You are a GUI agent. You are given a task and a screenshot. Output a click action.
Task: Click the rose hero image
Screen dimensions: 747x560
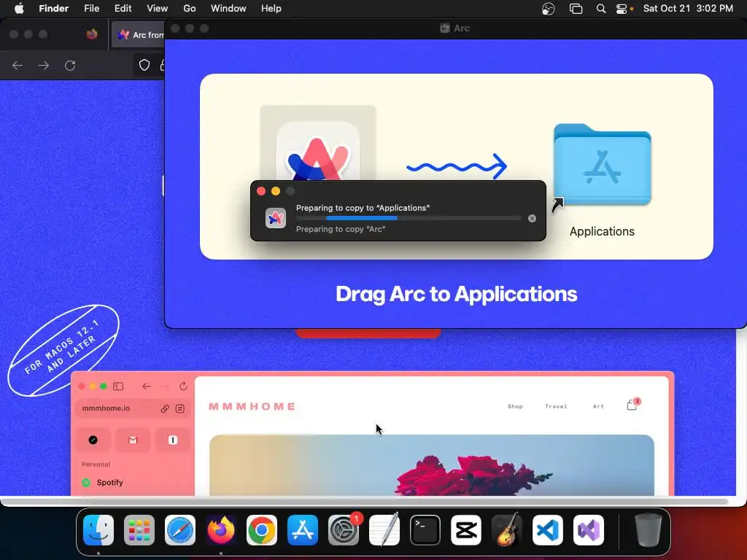pos(432,464)
